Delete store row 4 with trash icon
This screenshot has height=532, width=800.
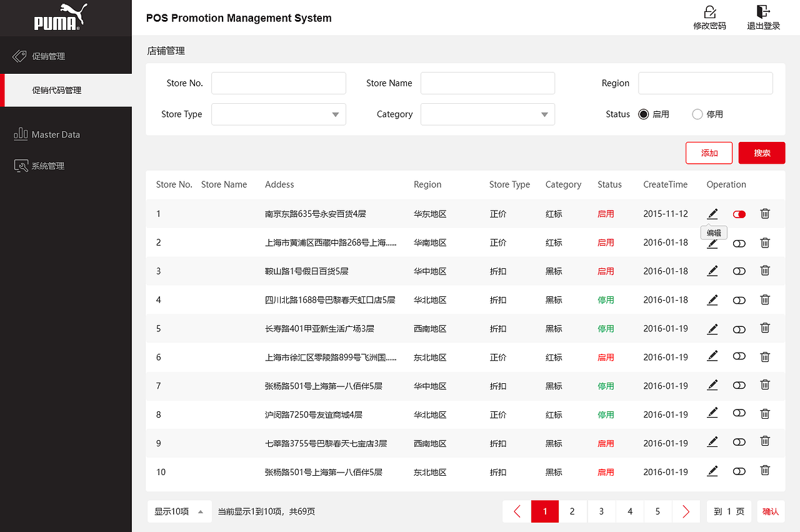[765, 299]
